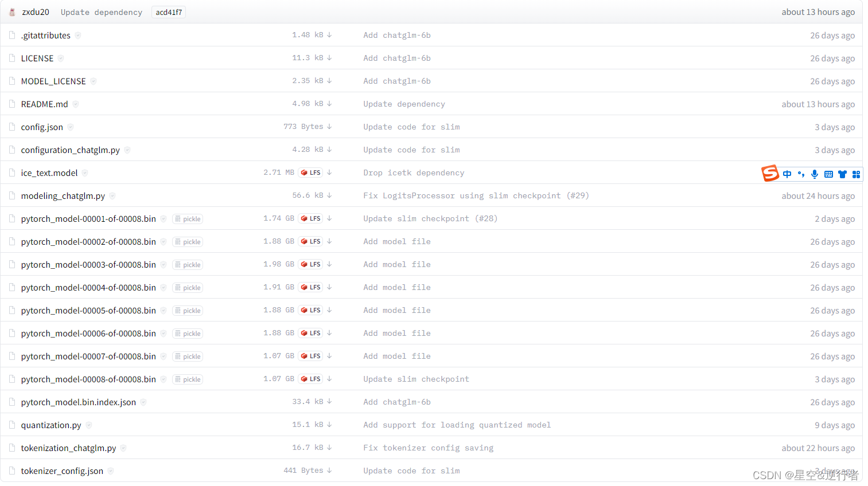Screen dimensions: 868x486
Task: Click the file icon beside LICENSE
Action: coord(11,57)
